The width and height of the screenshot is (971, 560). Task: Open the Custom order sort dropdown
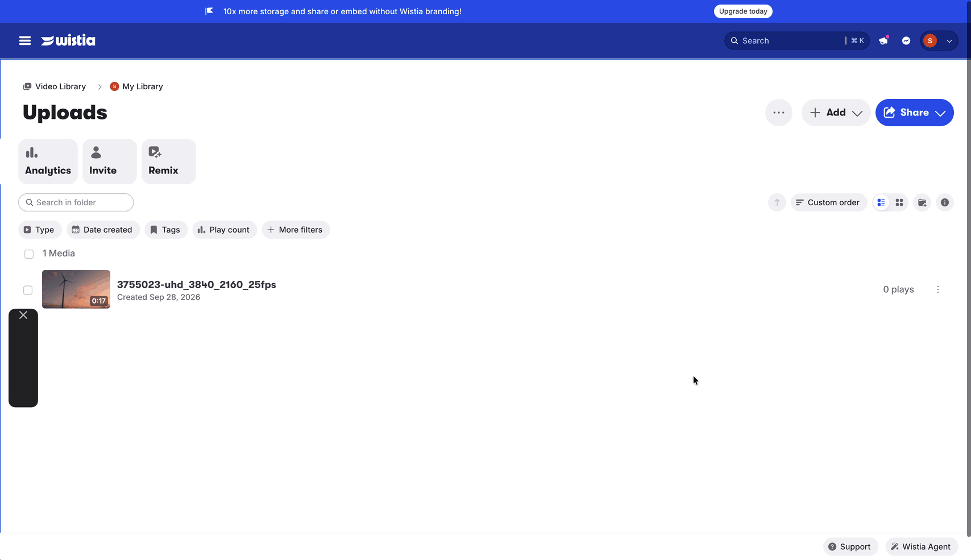pyautogui.click(x=829, y=202)
